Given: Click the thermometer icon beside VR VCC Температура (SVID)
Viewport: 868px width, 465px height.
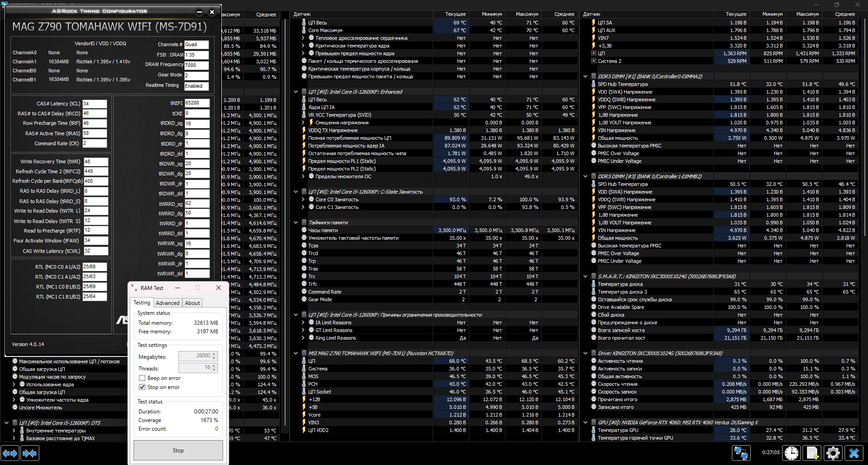Looking at the screenshot, I should (304, 115).
